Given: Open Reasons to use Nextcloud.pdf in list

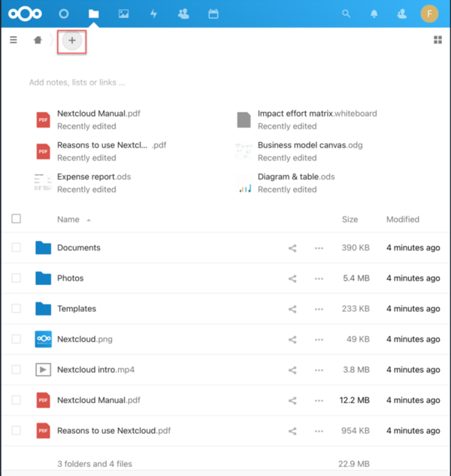Looking at the screenshot, I should tap(114, 431).
